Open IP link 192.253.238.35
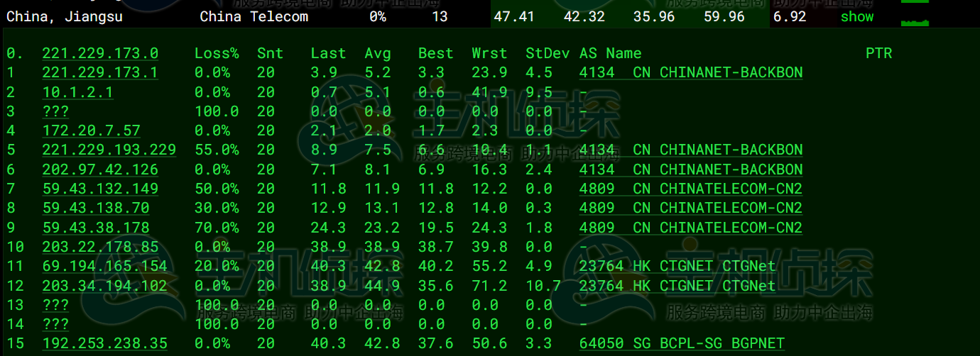Screen dimensions: 980x356 (105, 343)
